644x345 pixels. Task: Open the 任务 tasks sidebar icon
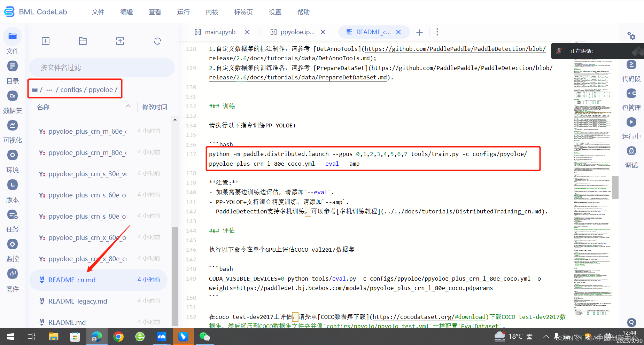coord(13,214)
